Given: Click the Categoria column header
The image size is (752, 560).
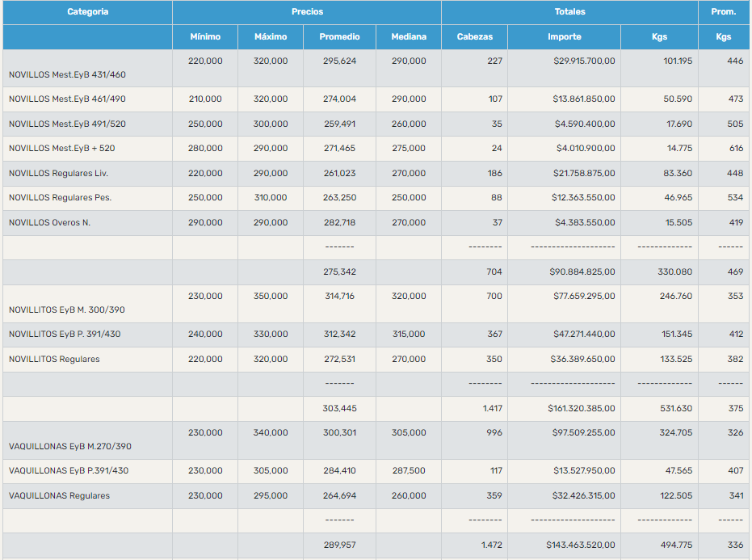Looking at the screenshot, I should tap(87, 12).
